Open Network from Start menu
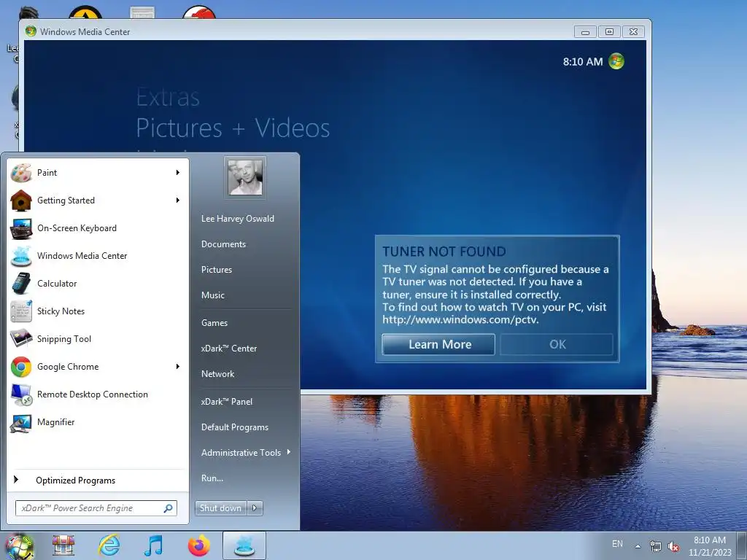The image size is (747, 560). pos(217,374)
